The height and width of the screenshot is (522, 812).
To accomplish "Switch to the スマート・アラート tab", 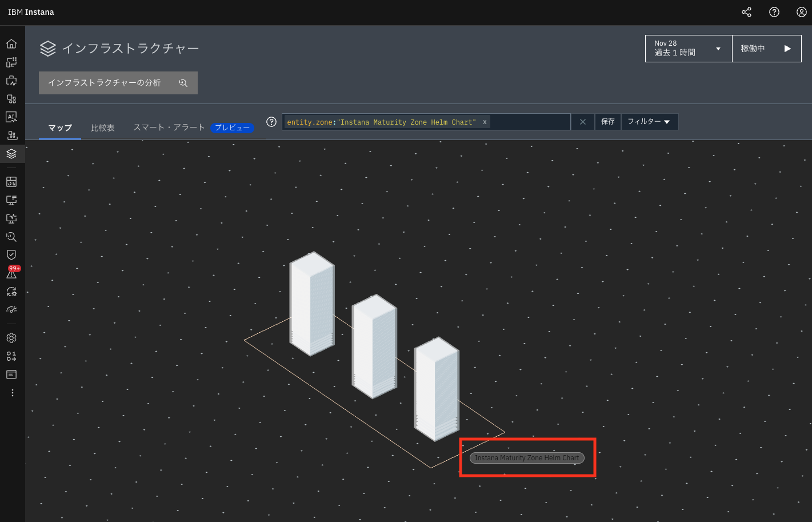I will [169, 127].
